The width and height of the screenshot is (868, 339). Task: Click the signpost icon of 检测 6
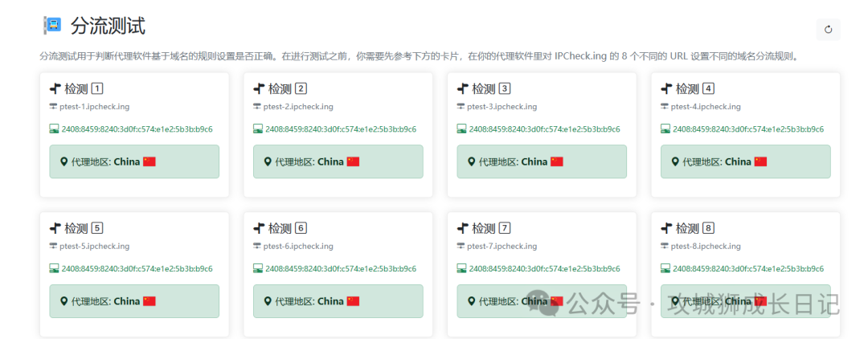pos(259,228)
